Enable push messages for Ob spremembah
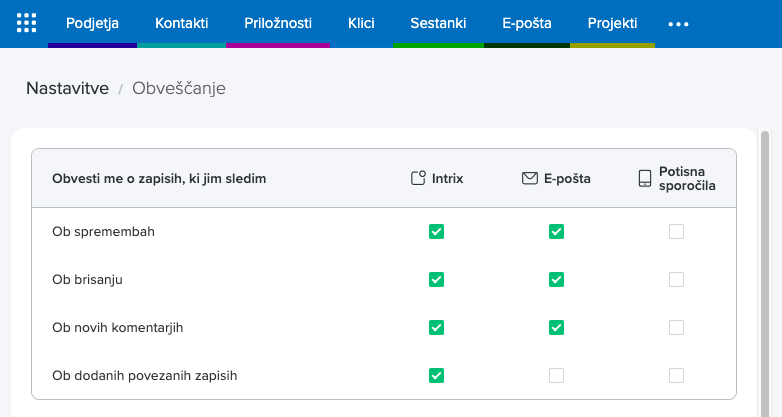782x417 pixels. pos(677,232)
